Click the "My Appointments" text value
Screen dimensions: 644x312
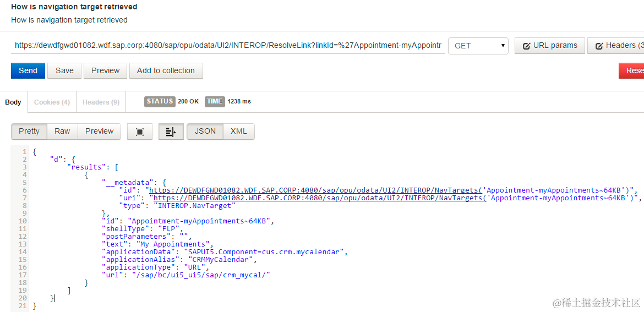[x=173, y=244]
